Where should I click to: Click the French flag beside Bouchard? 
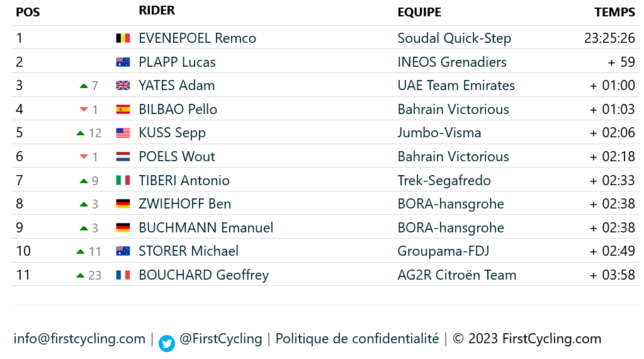click(123, 275)
